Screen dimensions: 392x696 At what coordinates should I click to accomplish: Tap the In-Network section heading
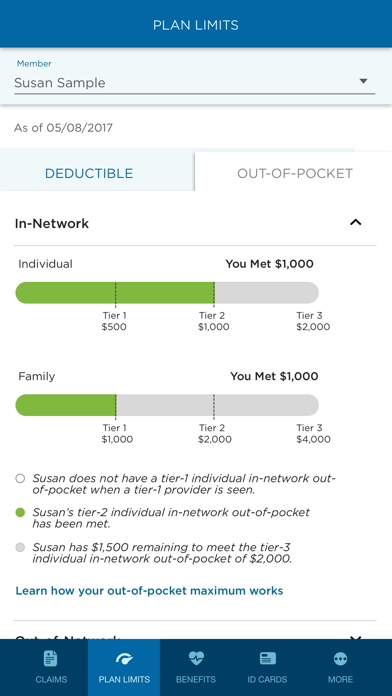(x=51, y=223)
